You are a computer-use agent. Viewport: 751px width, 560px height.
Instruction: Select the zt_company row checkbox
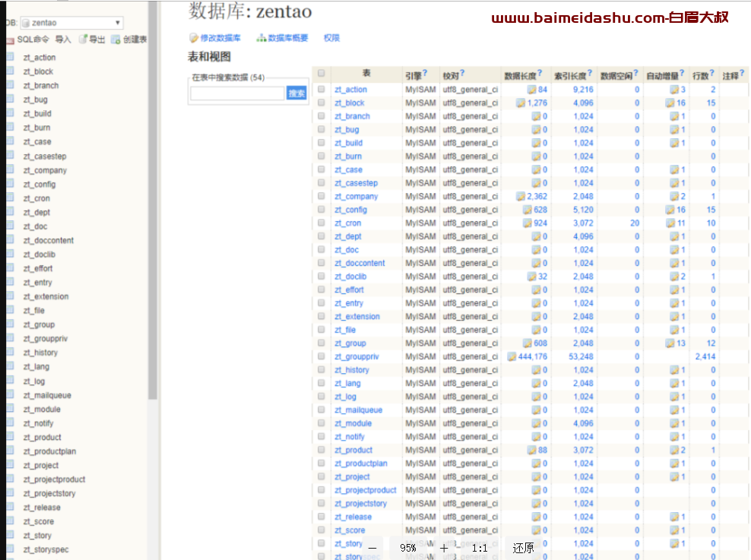coord(322,196)
